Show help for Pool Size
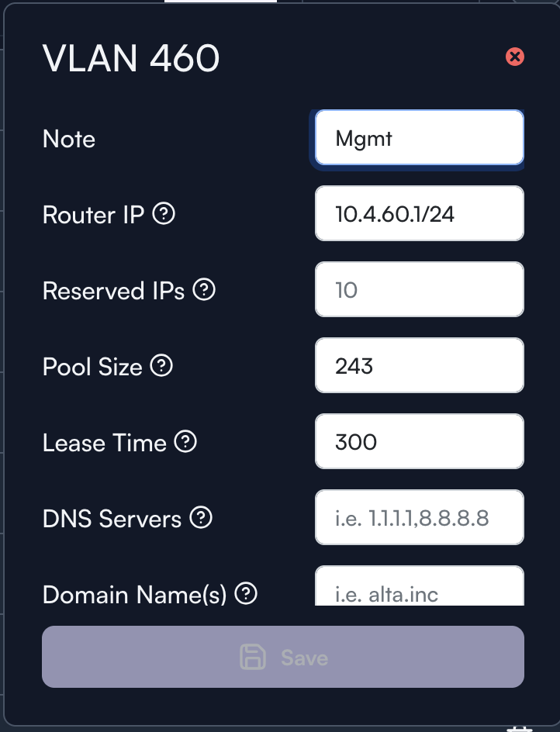This screenshot has height=732, width=560. 161,365
